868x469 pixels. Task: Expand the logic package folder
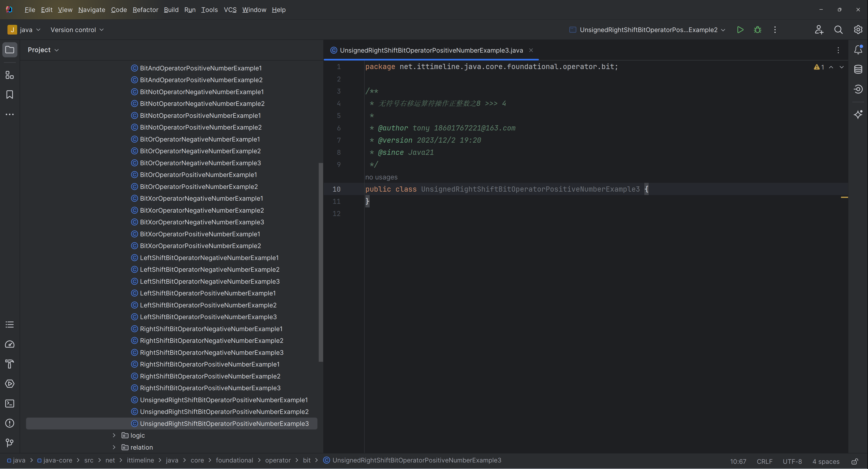click(x=114, y=435)
